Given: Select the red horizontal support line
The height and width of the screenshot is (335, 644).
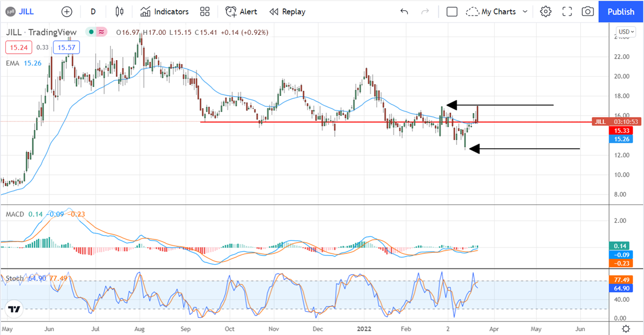Looking at the screenshot, I should click(x=395, y=122).
